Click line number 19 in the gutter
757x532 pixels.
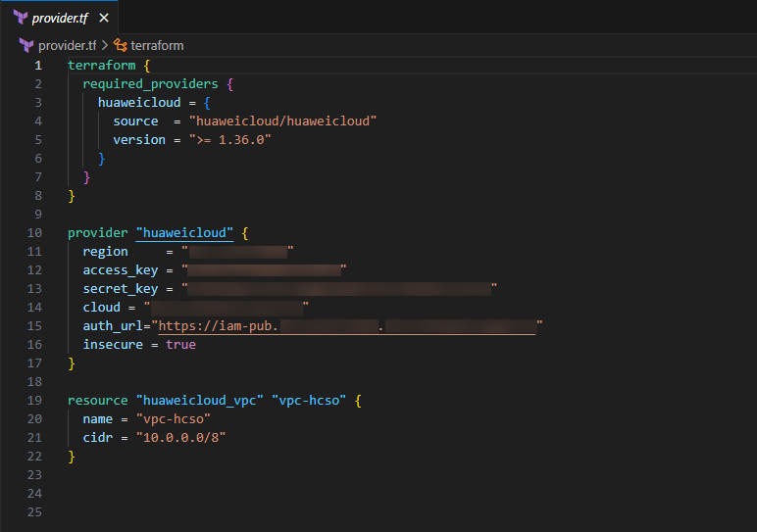[35, 401]
